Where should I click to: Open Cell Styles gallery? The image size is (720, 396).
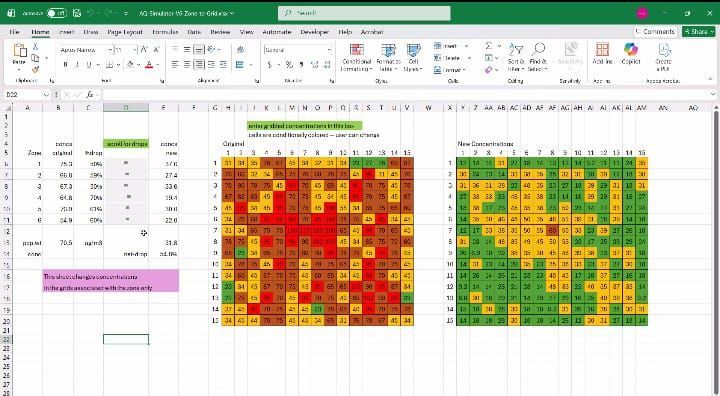[413, 57]
